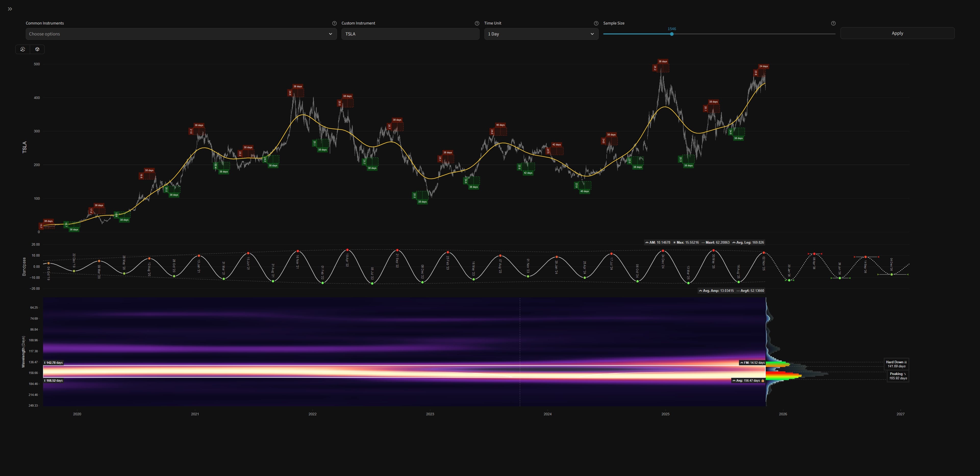
Task: Click the Choose options placeholder text
Action: [x=45, y=34]
